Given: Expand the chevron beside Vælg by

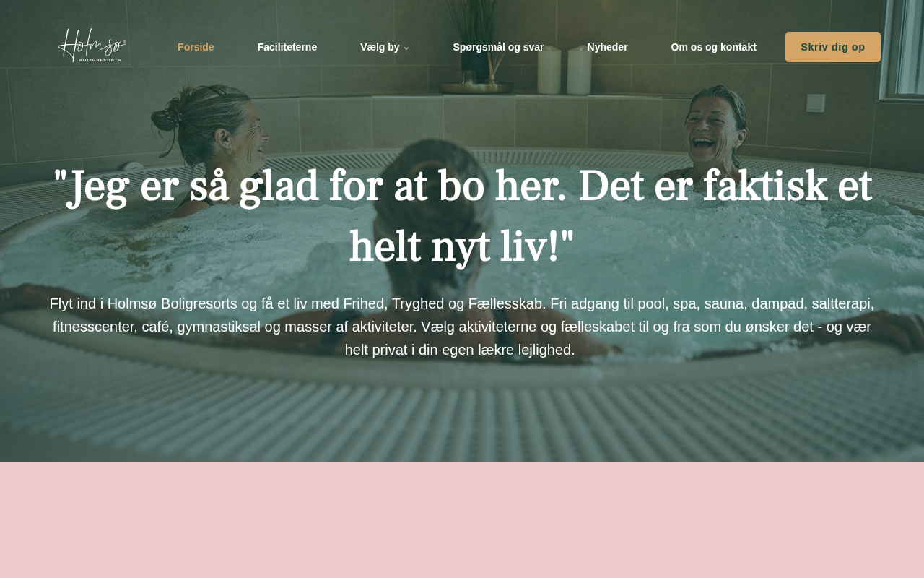Looking at the screenshot, I should (x=406, y=48).
